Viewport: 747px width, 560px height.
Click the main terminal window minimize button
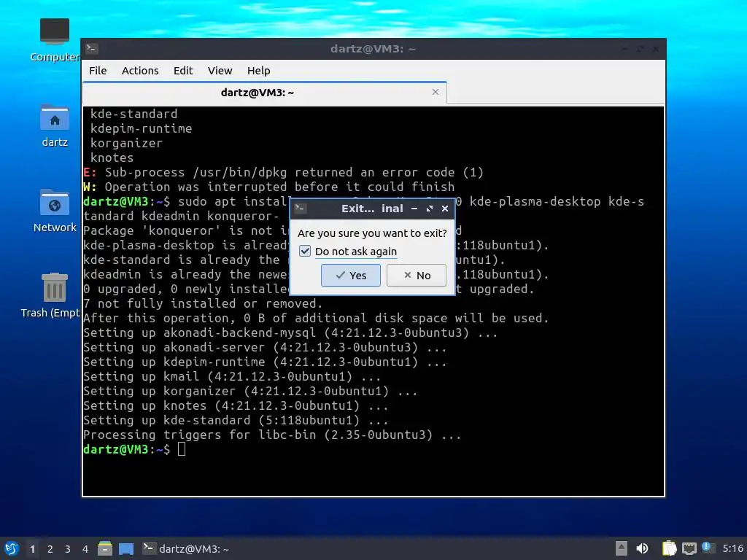tap(625, 49)
